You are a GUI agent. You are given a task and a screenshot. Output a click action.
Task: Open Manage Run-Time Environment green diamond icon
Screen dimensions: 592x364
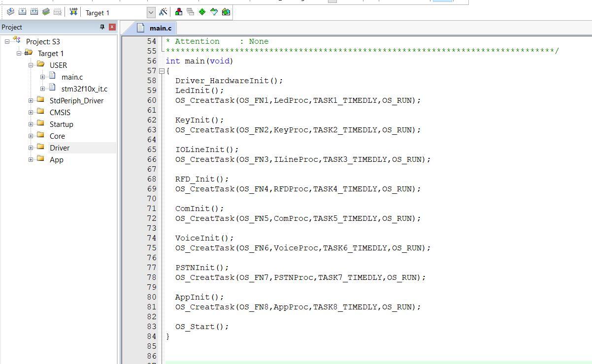202,12
